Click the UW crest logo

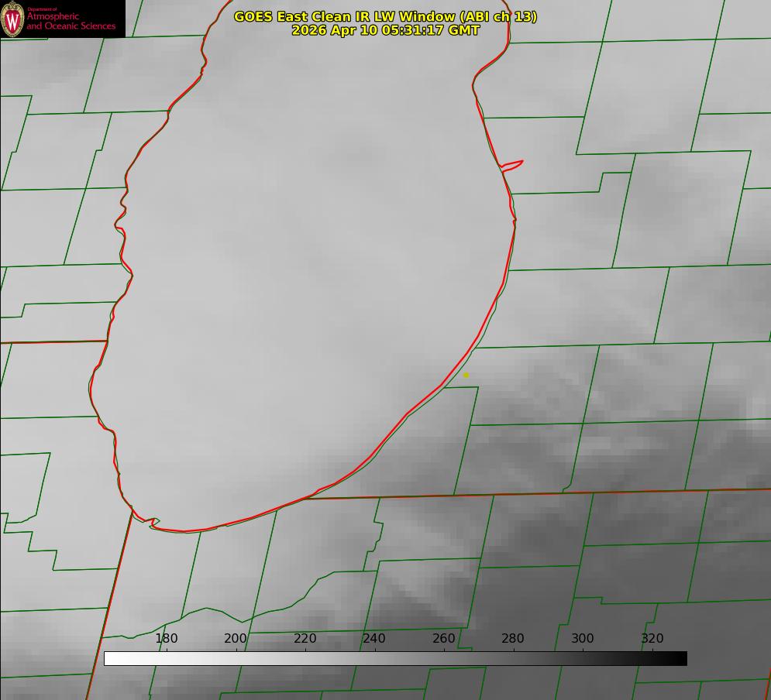click(x=12, y=19)
